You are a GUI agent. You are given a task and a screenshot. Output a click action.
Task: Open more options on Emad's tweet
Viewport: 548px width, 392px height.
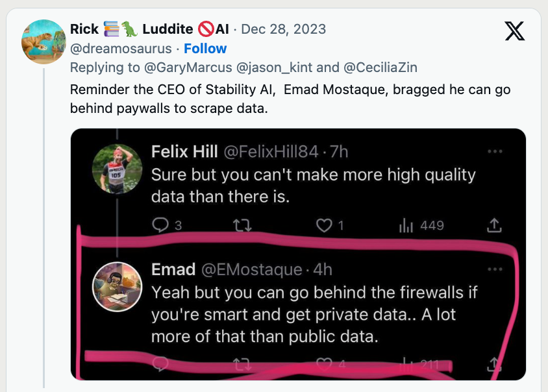point(495,269)
